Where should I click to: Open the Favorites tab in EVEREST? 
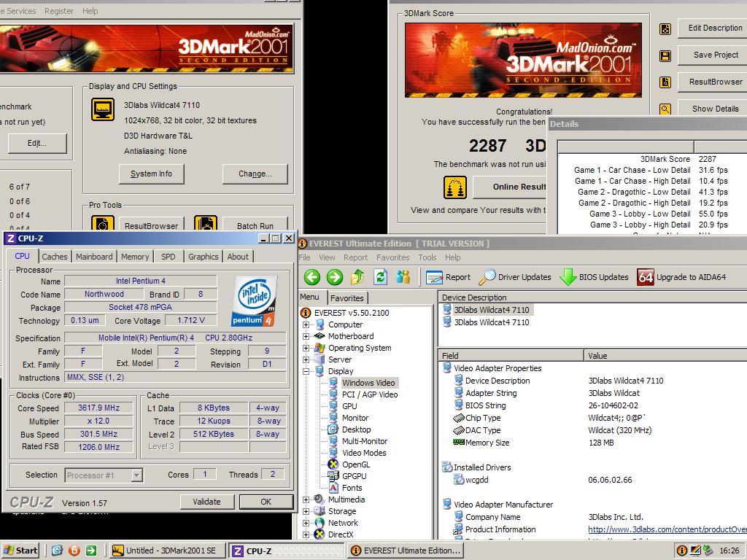tap(347, 298)
